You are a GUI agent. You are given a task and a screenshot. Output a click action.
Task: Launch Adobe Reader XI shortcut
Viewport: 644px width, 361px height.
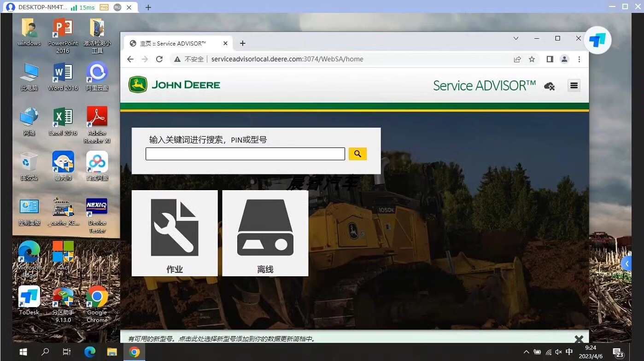97,125
